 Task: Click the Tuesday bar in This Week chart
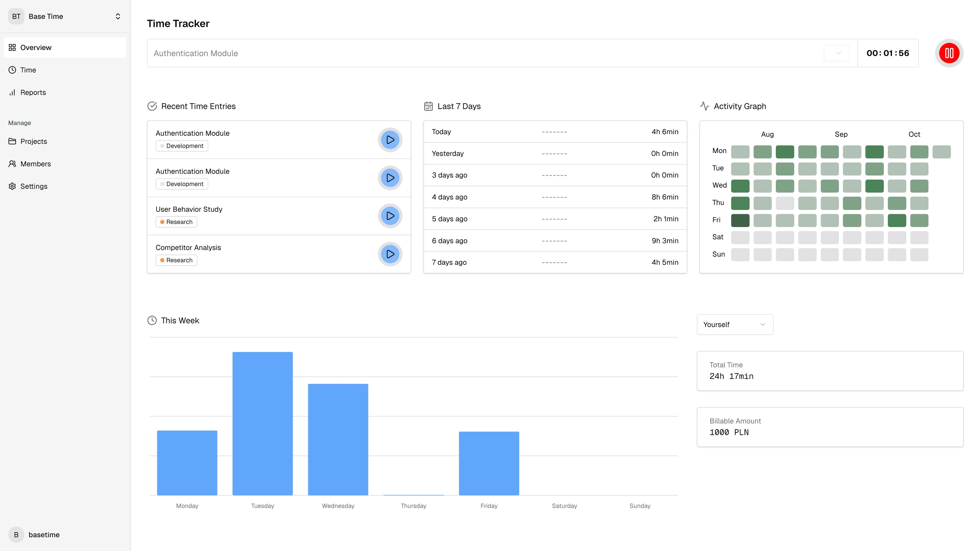[x=263, y=423]
